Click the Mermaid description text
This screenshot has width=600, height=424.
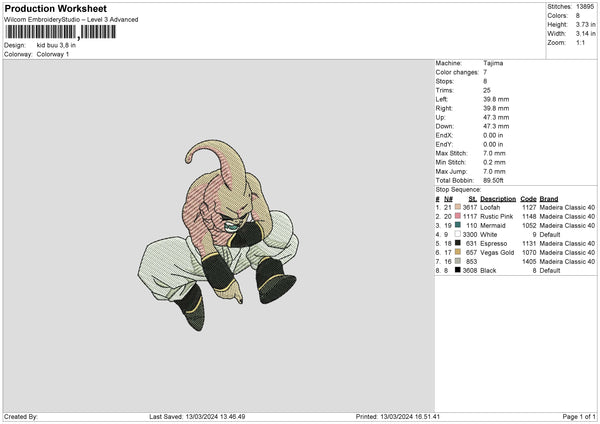493,225
